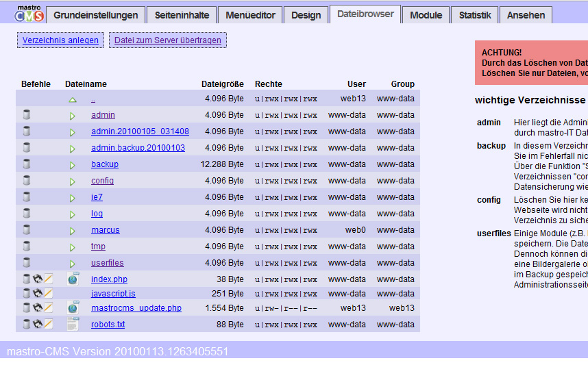Click trash icon for javascript.js
Viewport: 588px width, 380px height.
pos(27,294)
